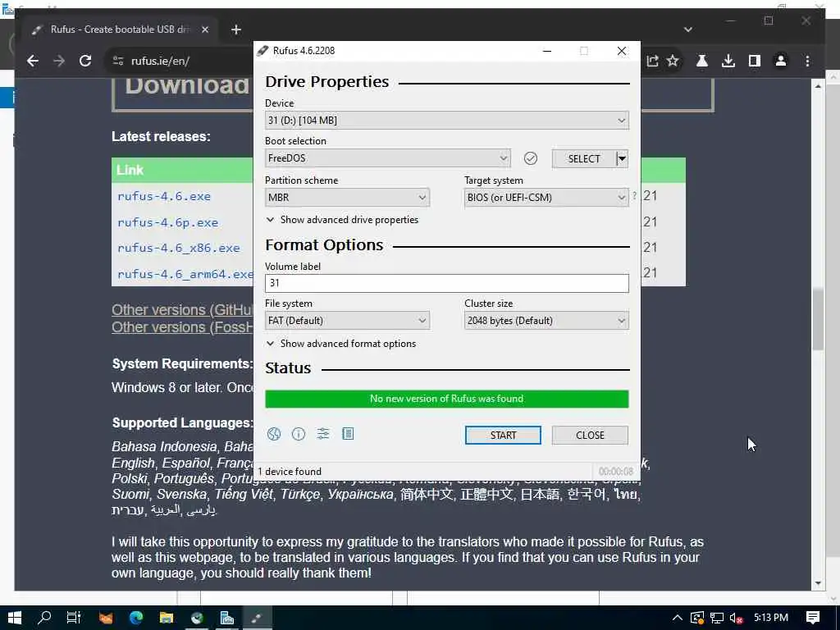The width and height of the screenshot is (840, 630).
Task: Close the Rufus browser tab
Action: [204, 30]
